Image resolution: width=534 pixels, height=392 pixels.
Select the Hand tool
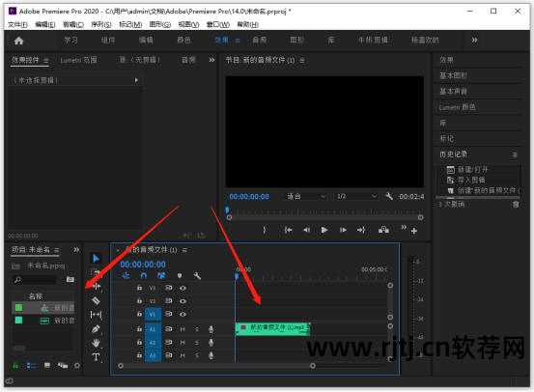point(96,343)
